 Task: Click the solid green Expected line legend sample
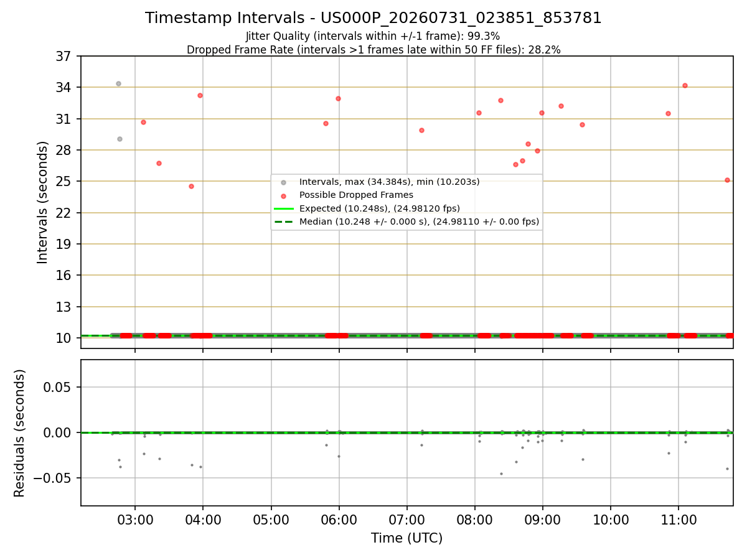click(283, 208)
